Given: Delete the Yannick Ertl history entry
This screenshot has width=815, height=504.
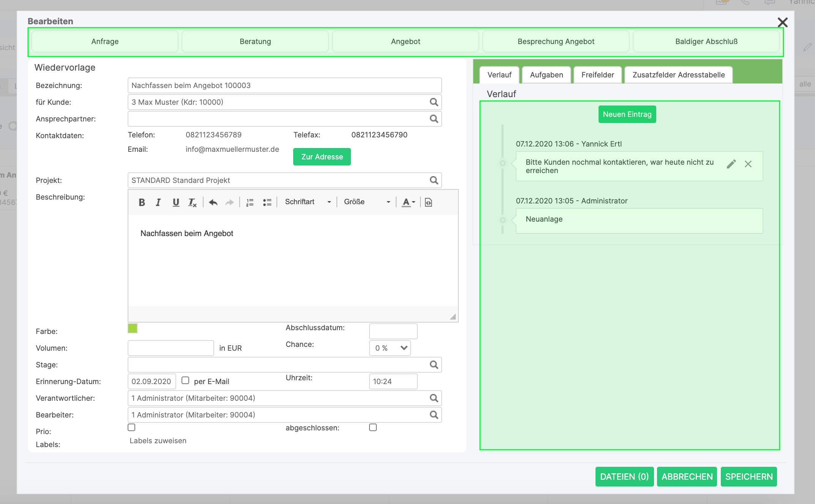Looking at the screenshot, I should [748, 164].
